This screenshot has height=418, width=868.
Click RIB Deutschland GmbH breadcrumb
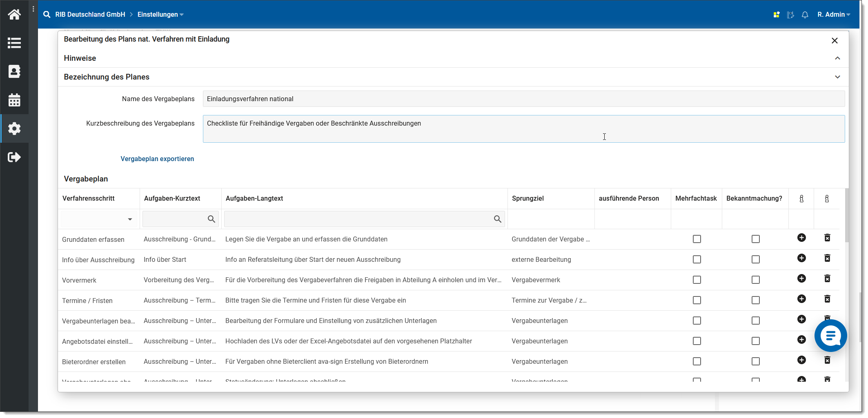[x=90, y=15]
